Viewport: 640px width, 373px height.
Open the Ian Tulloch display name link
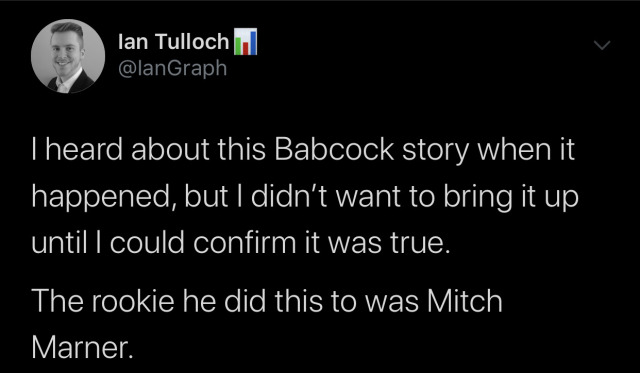click(x=173, y=42)
